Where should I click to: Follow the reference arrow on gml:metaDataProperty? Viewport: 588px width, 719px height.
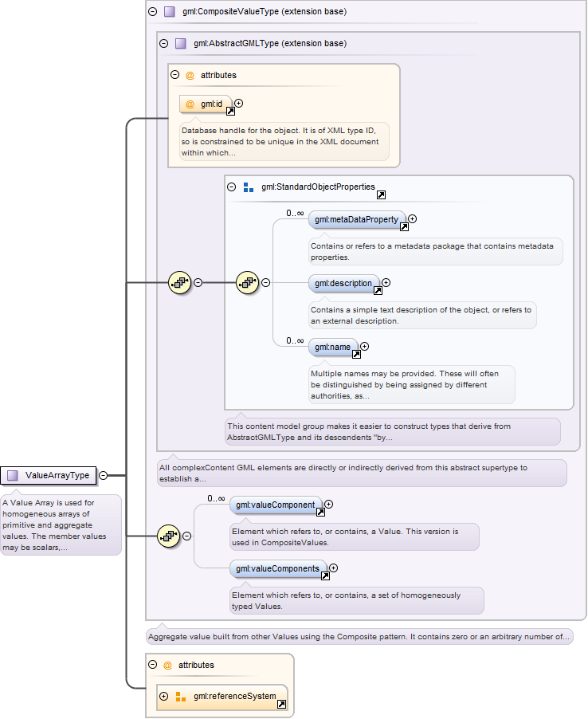tap(404, 226)
